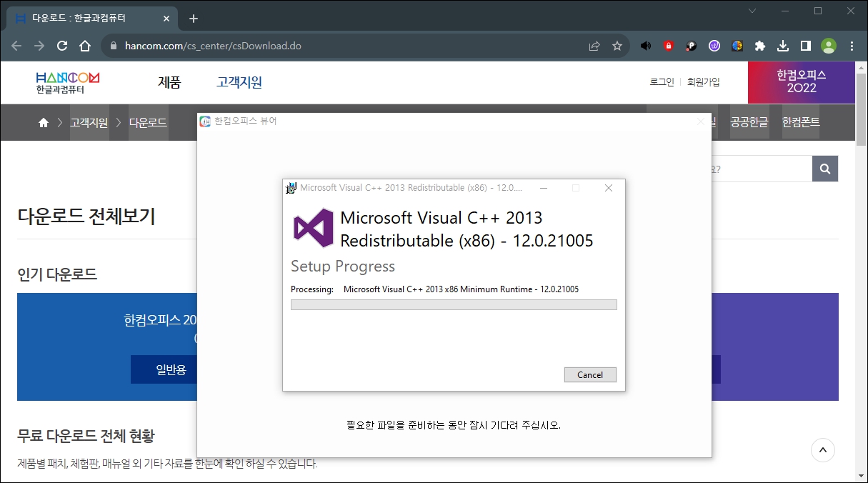The height and width of the screenshot is (483, 868).
Task: Click the 다운로드 전체보기 heading
Action: point(86,216)
